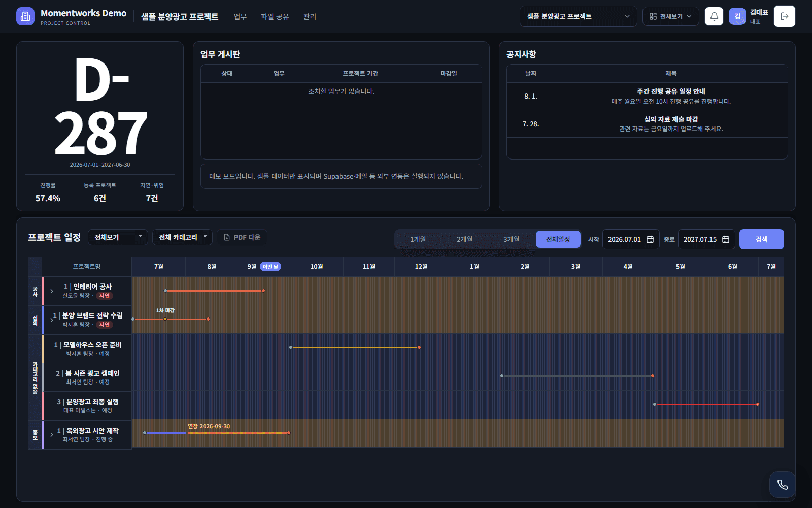Open the 샘플 분양광고 프로젝트 selector dropdown

click(x=579, y=16)
